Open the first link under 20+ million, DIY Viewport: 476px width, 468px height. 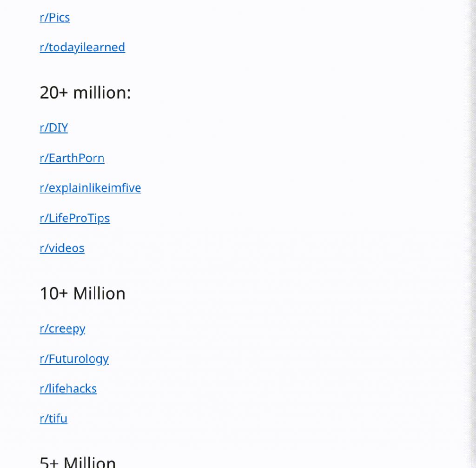54,127
